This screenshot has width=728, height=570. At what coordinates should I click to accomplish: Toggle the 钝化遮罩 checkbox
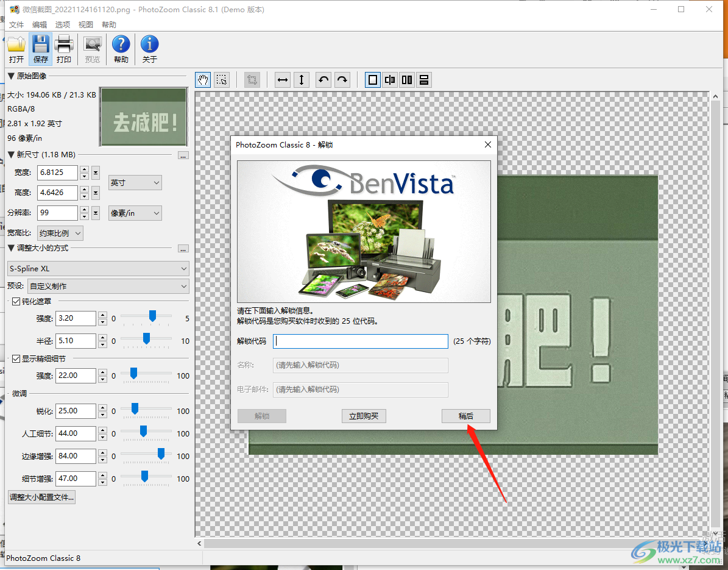coord(16,302)
